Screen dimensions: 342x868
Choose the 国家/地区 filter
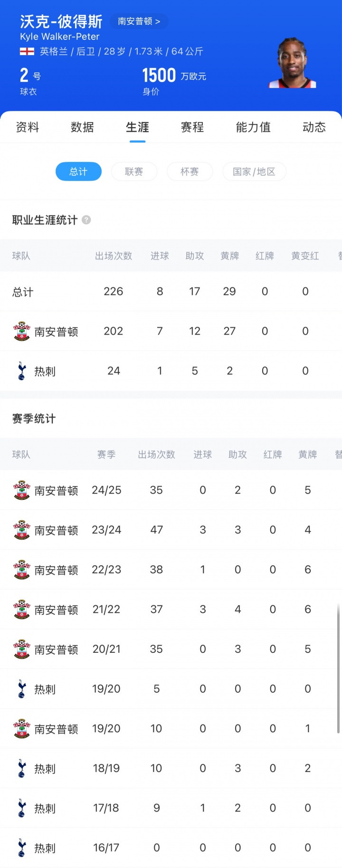tap(254, 172)
